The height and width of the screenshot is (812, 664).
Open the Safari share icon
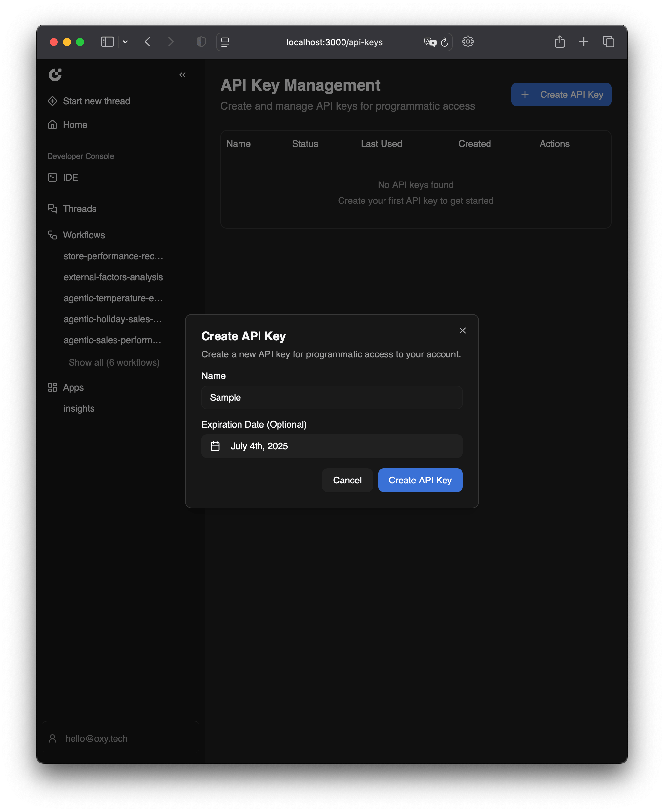click(x=559, y=42)
